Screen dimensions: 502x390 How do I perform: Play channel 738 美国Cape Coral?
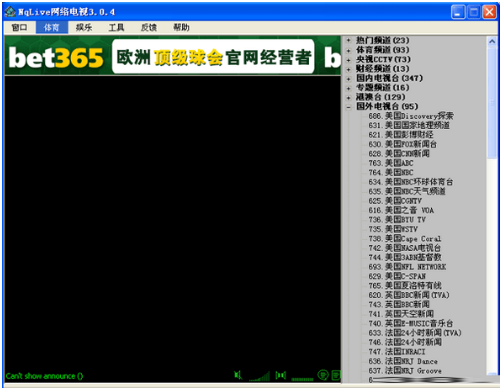(x=405, y=239)
